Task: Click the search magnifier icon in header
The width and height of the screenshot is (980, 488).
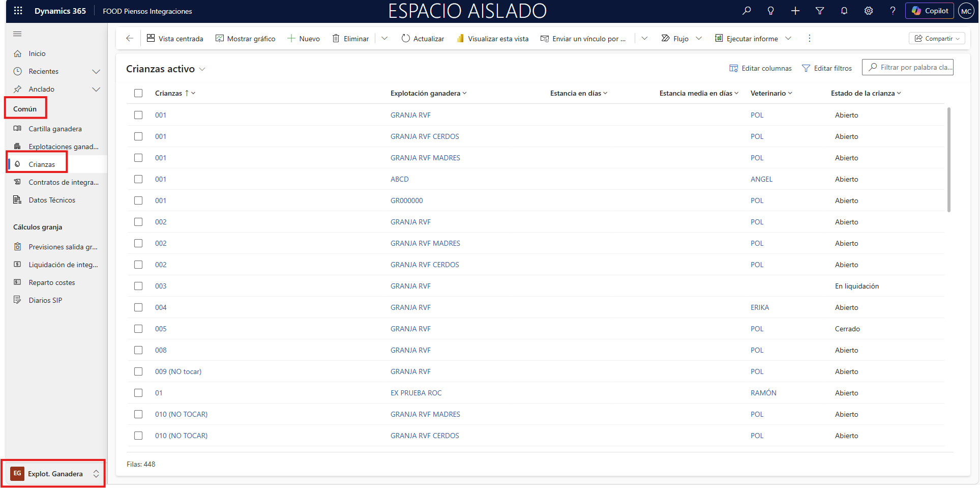Action: click(746, 11)
